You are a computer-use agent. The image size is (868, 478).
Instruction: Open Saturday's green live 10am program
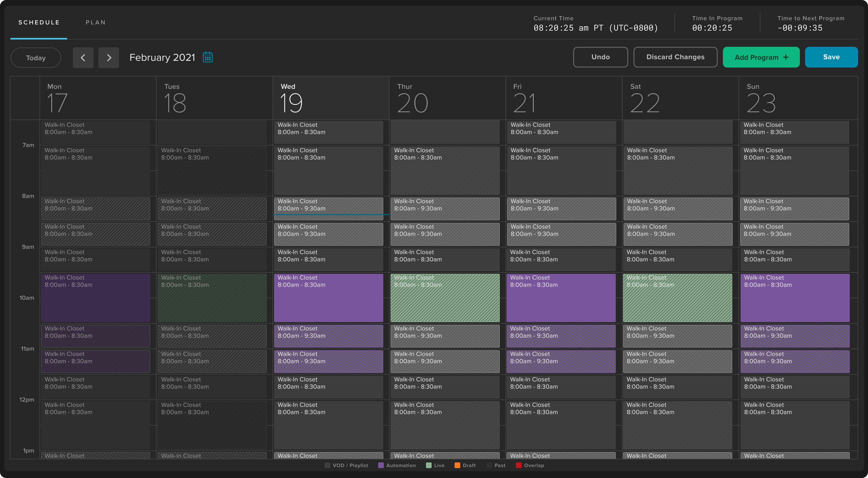(678, 298)
